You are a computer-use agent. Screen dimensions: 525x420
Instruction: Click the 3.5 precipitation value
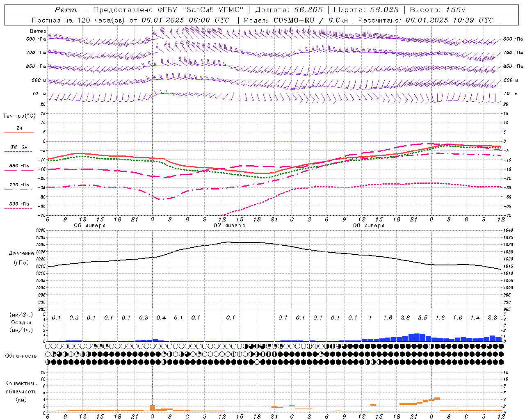[422, 317]
